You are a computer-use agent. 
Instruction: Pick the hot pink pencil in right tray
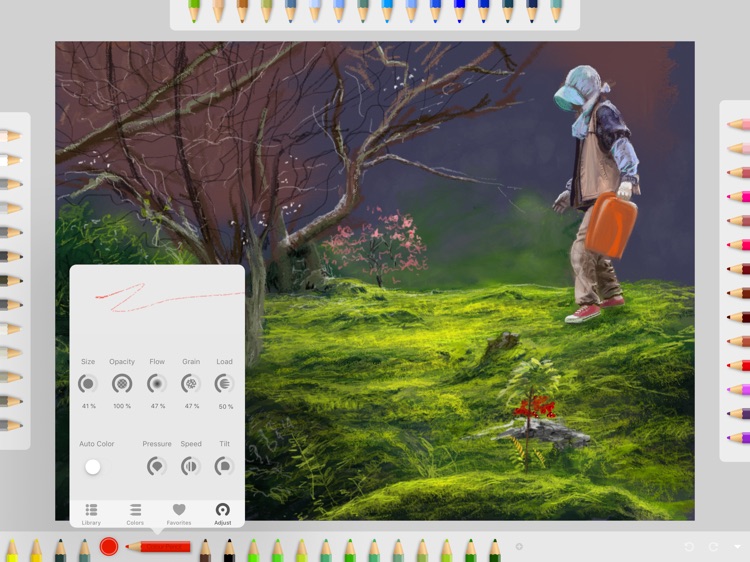739,196
